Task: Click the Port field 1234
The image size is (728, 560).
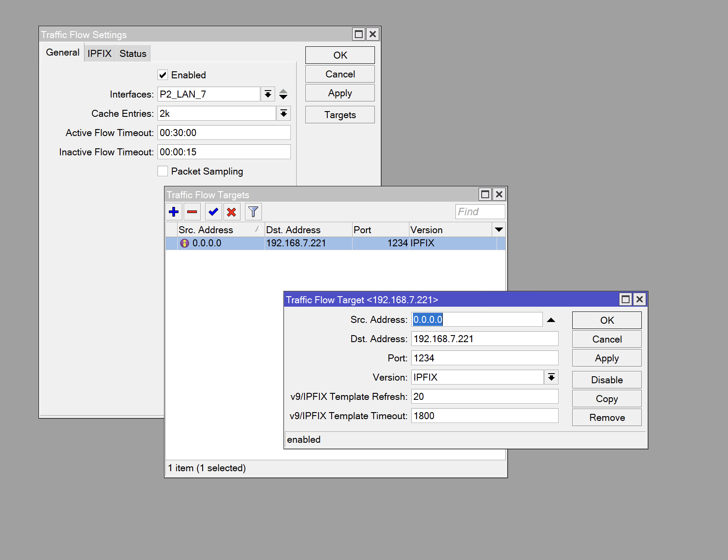Action: pos(485,358)
